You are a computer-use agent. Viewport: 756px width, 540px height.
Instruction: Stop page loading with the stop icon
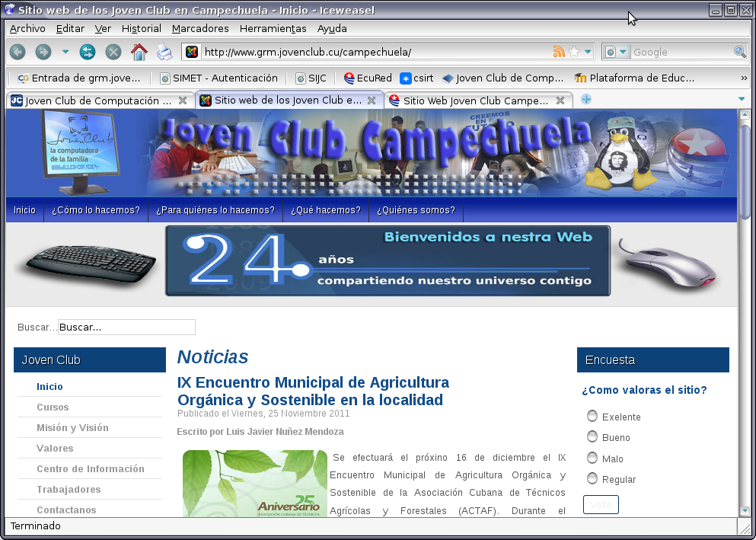tap(113, 52)
